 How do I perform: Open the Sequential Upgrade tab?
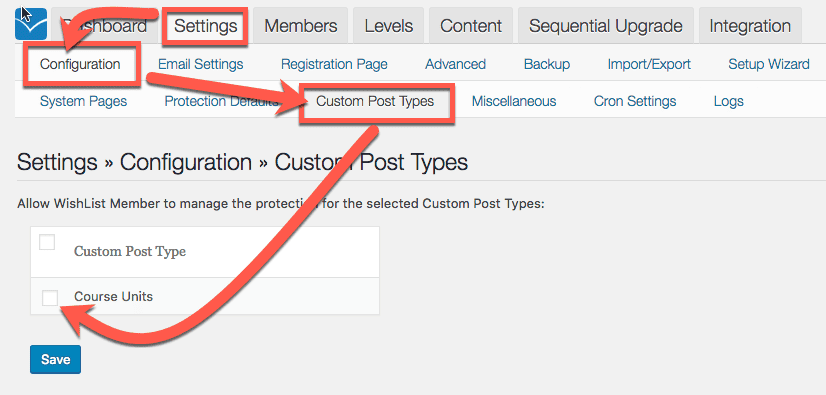tap(606, 26)
